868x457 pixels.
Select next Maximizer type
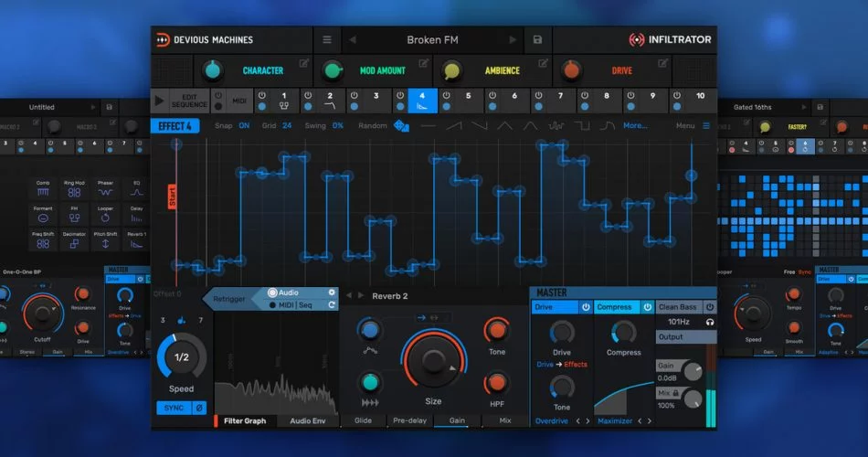click(650, 421)
